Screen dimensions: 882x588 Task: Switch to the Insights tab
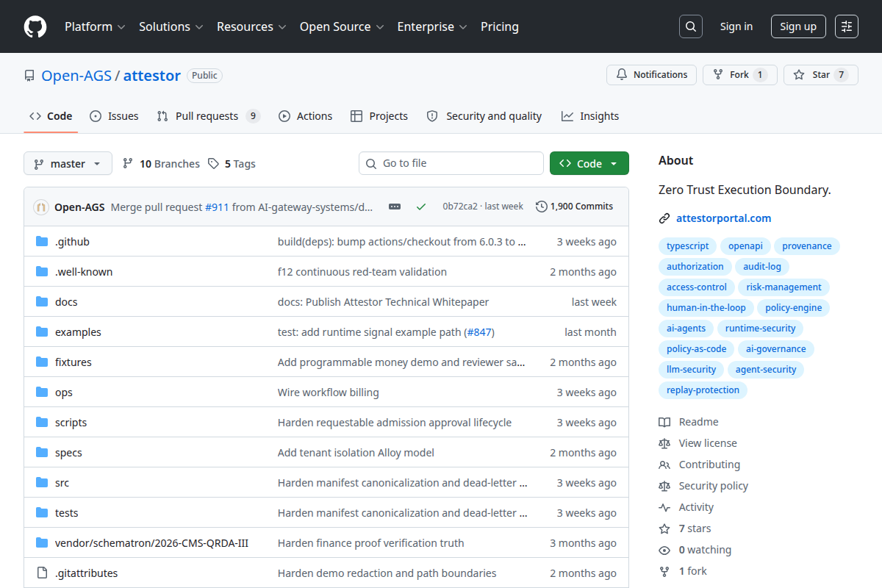tap(590, 116)
